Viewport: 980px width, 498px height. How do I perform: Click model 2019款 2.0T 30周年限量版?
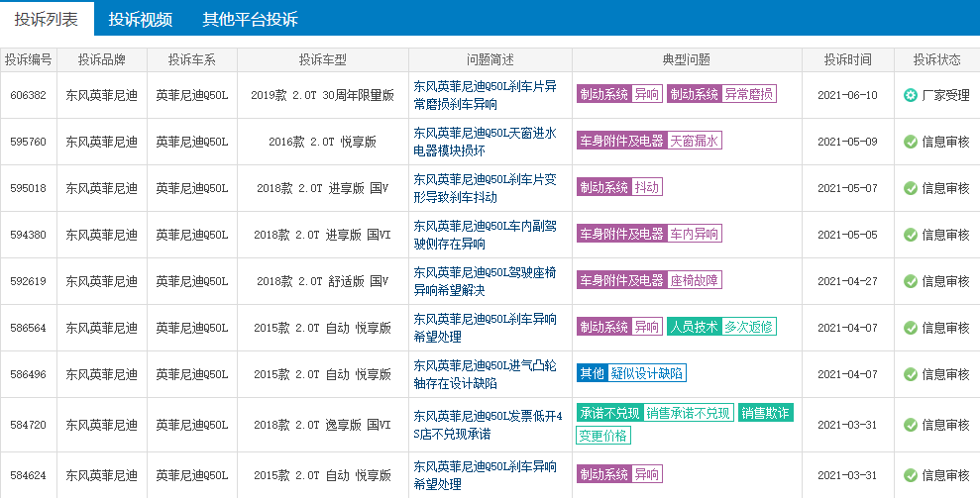[x=322, y=96]
